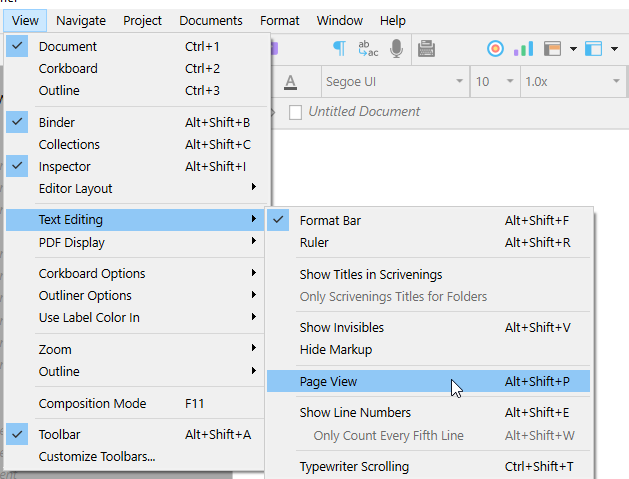The height and width of the screenshot is (479, 629).
Task: Open the font size 10 dropdown
Action: pyautogui.click(x=495, y=82)
